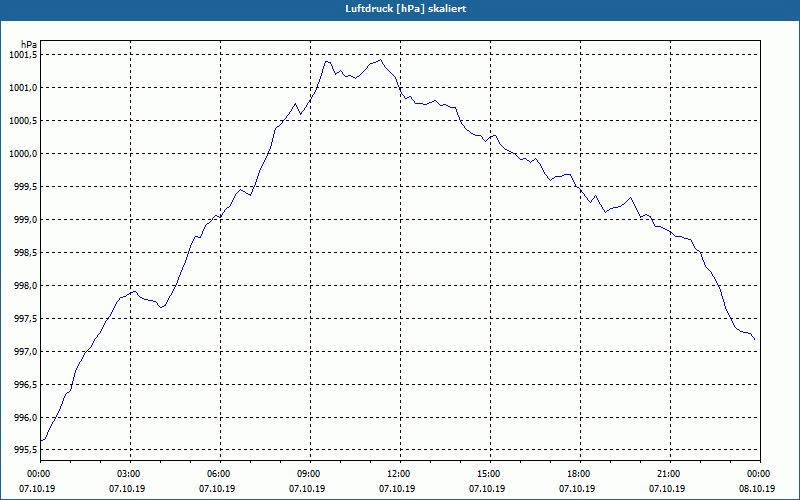Select the 998,5 y-axis label
This screenshot has width=800, height=500.
[25, 253]
